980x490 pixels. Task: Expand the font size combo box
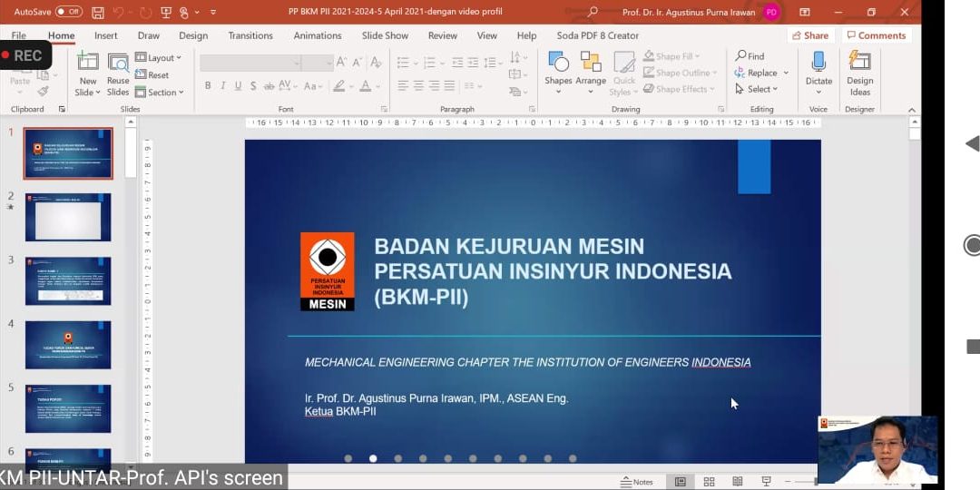[x=329, y=63]
